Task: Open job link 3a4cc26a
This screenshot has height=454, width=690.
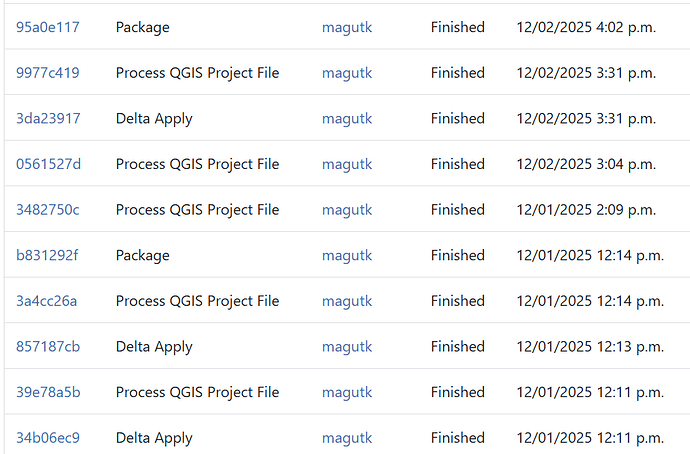Action: pyautogui.click(x=47, y=301)
